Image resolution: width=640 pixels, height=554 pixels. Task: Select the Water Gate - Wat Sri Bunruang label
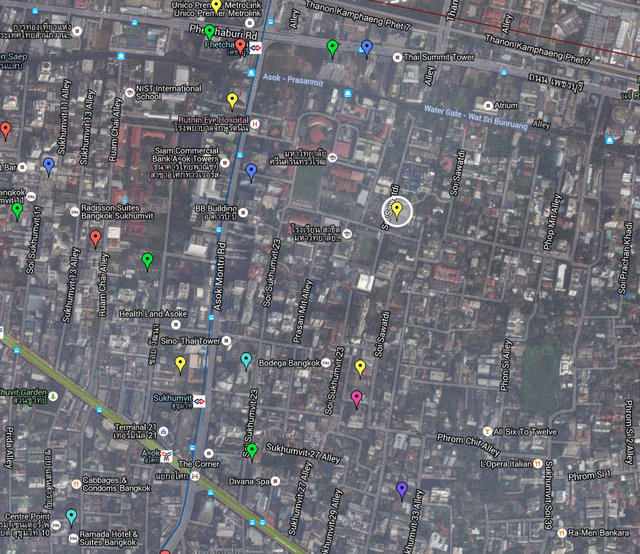point(476,117)
